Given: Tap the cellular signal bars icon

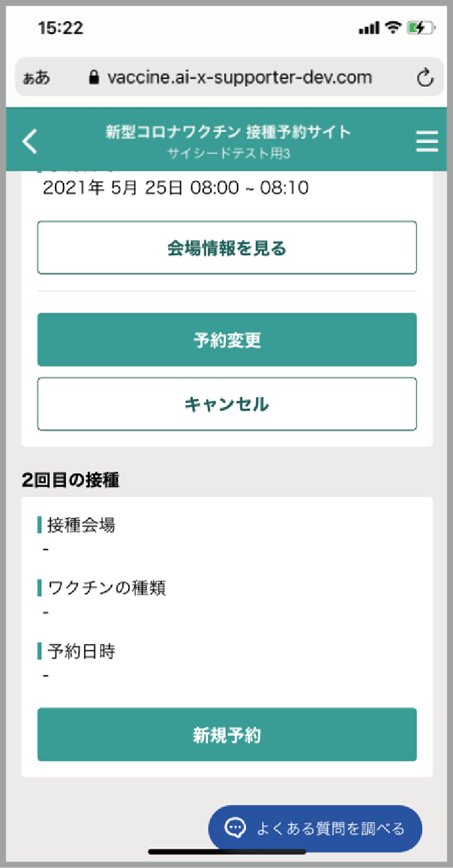Looking at the screenshot, I should [368, 28].
